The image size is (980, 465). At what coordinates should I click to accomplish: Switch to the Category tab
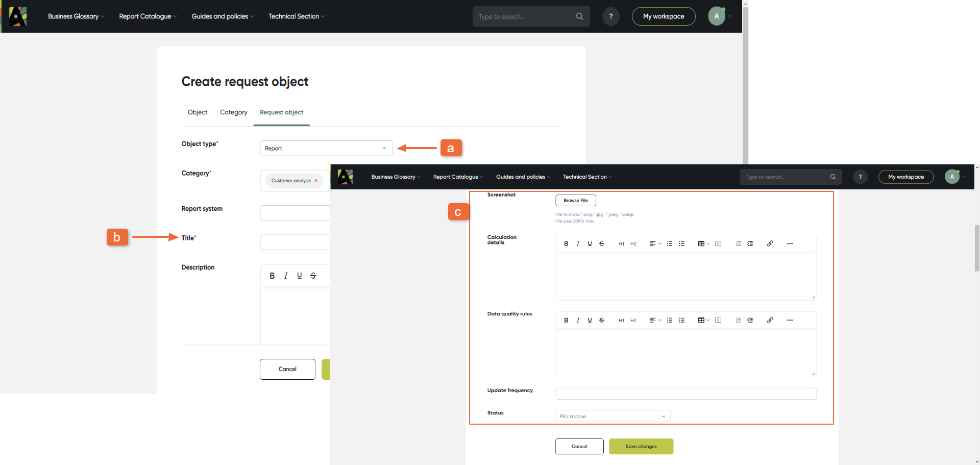tap(233, 112)
